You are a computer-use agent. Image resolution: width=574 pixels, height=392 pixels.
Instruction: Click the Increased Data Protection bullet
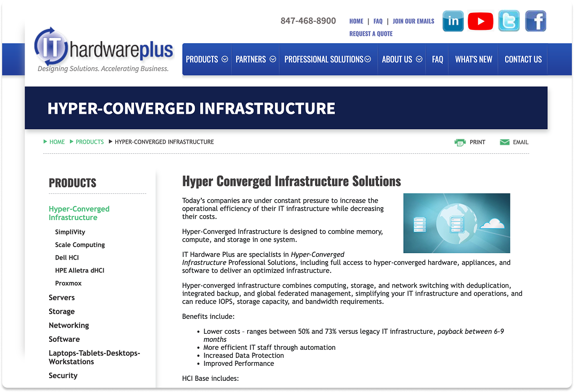click(243, 355)
